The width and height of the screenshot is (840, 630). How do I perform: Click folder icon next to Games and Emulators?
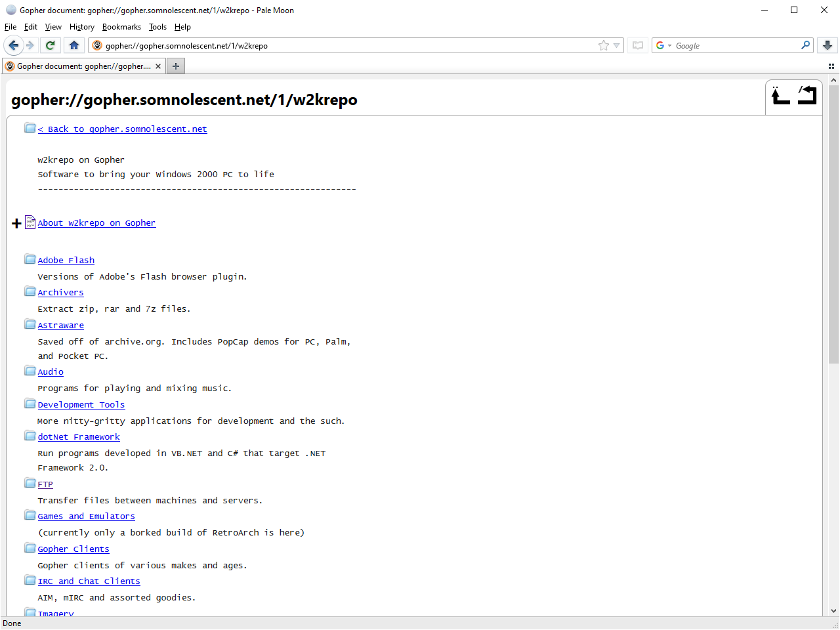[x=30, y=514]
